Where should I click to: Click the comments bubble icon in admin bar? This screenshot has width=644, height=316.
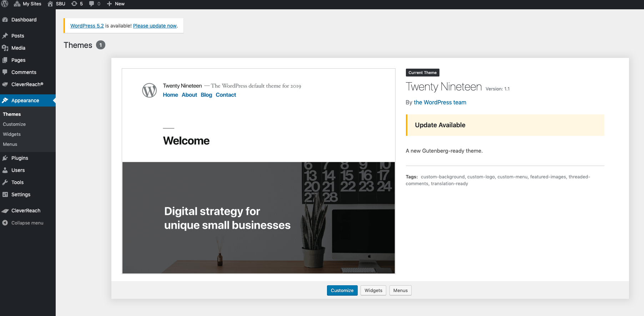[x=92, y=4]
